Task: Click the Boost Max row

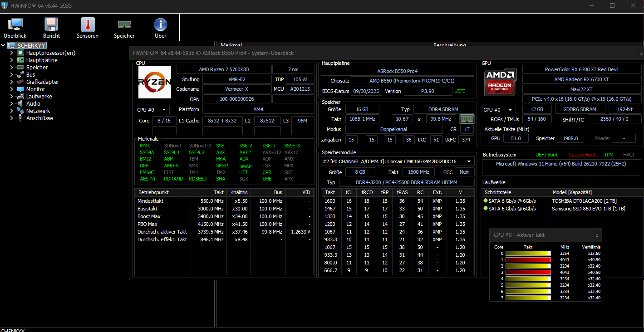Action: tap(224, 216)
